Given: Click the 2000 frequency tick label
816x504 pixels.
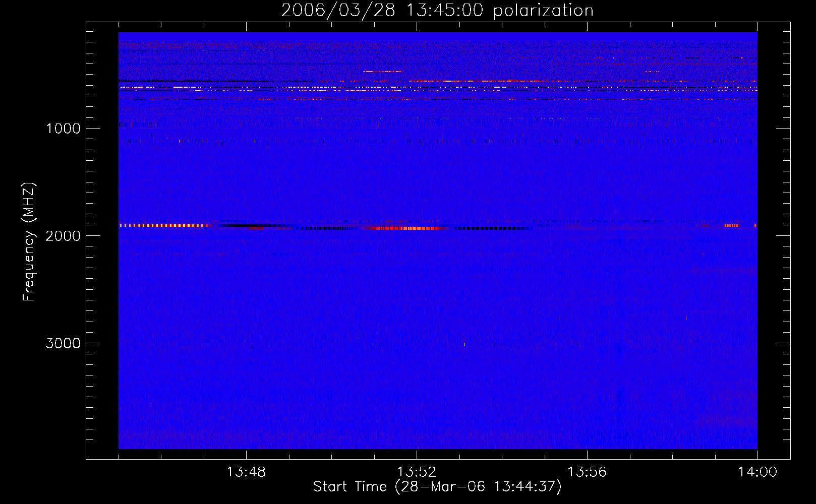Looking at the screenshot, I should (x=63, y=236).
